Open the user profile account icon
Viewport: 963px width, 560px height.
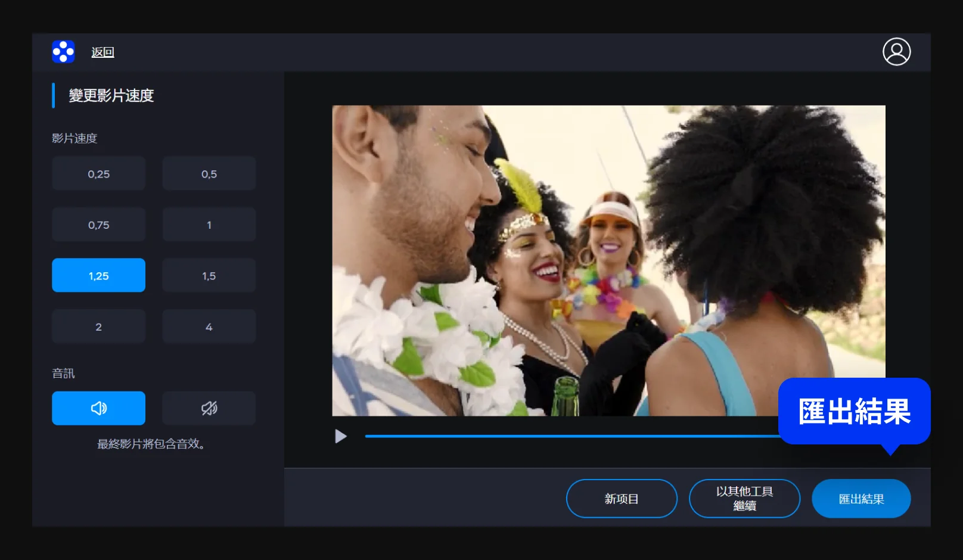(x=896, y=52)
